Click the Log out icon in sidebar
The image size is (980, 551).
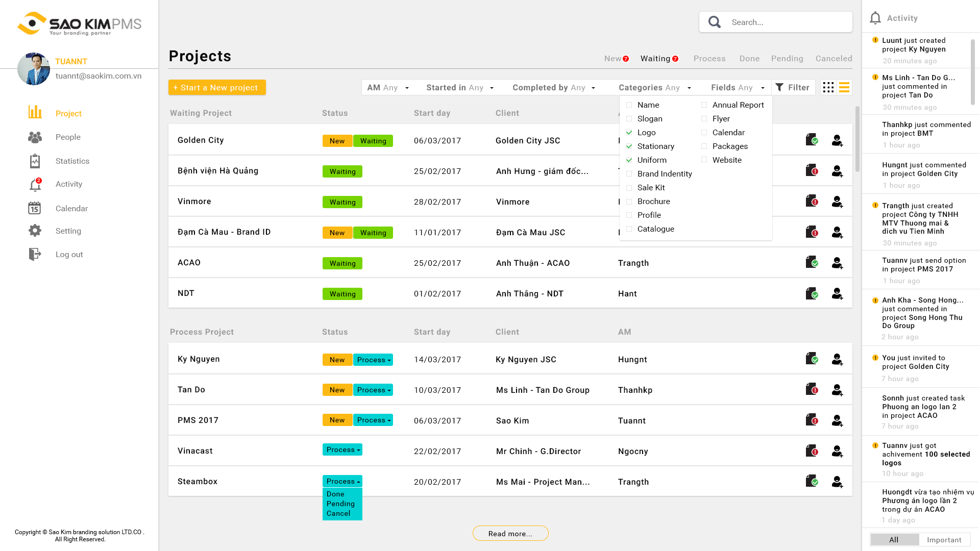[35, 254]
